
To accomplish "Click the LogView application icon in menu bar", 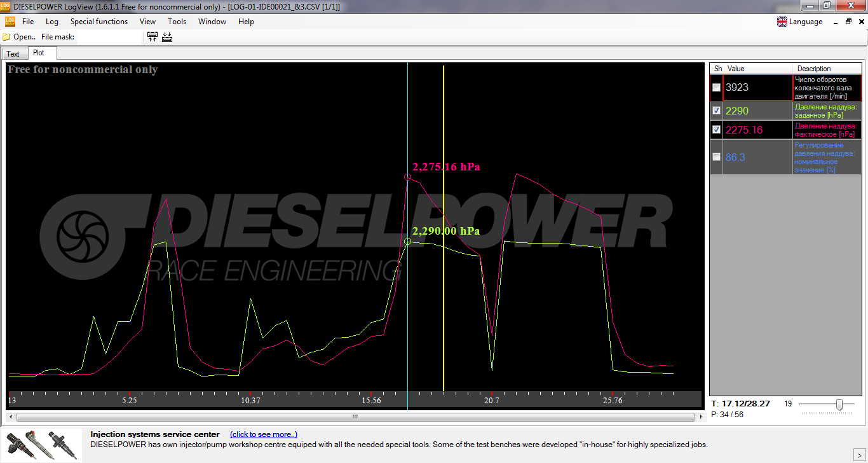I will click(x=10, y=22).
